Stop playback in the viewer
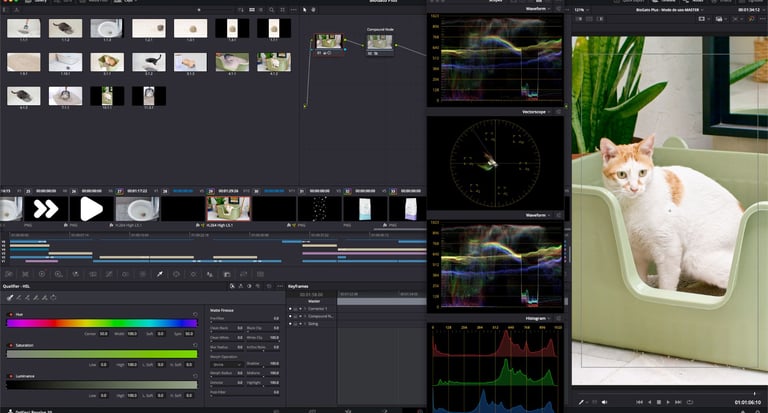This screenshot has height=413, width=768. pyautogui.click(x=659, y=402)
